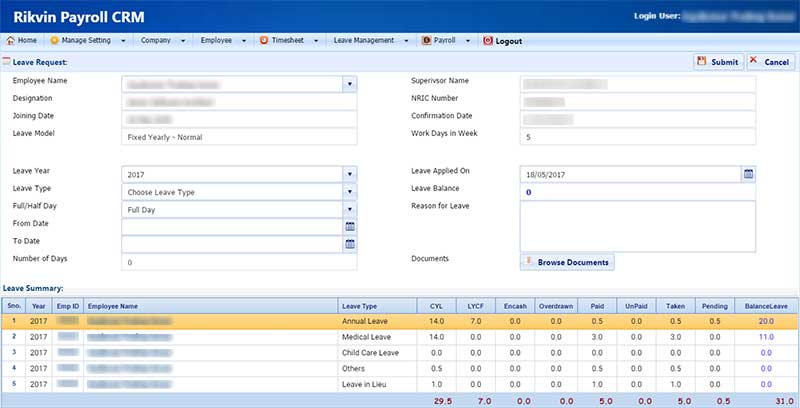Expand the Leave Year dropdown arrow
This screenshot has width=800, height=408.
(349, 174)
